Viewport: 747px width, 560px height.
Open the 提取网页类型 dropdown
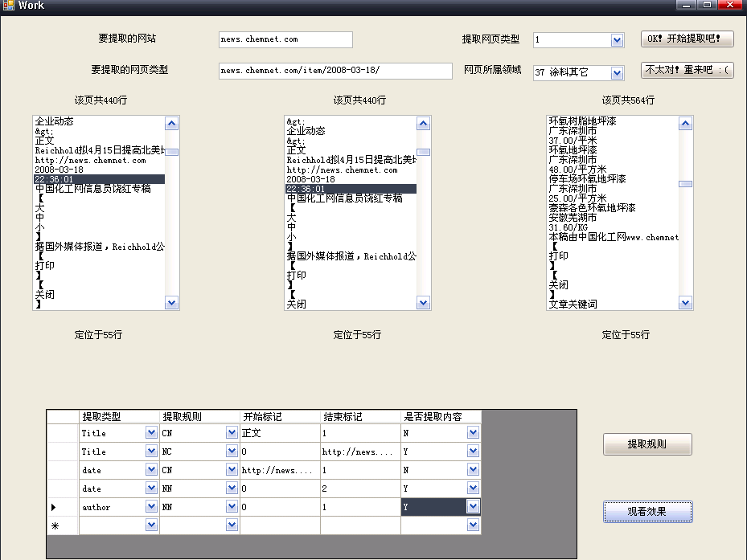617,40
